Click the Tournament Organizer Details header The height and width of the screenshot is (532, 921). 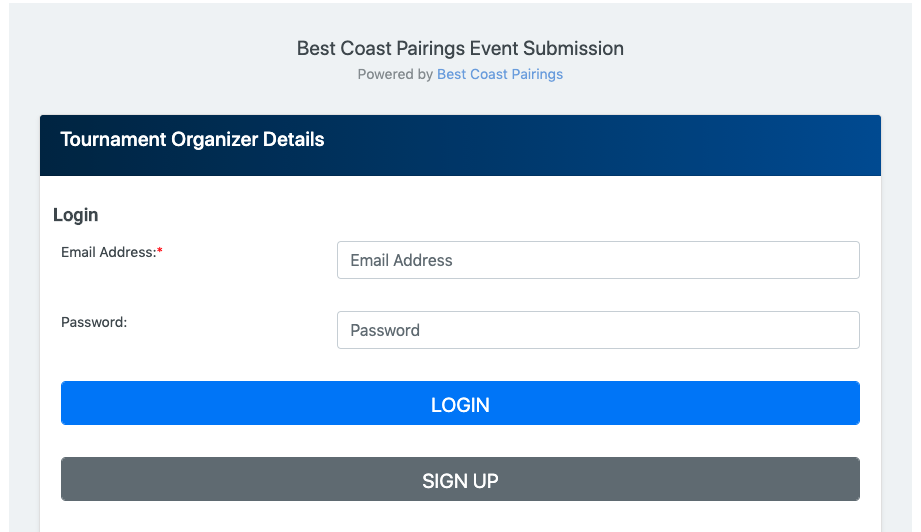192,140
